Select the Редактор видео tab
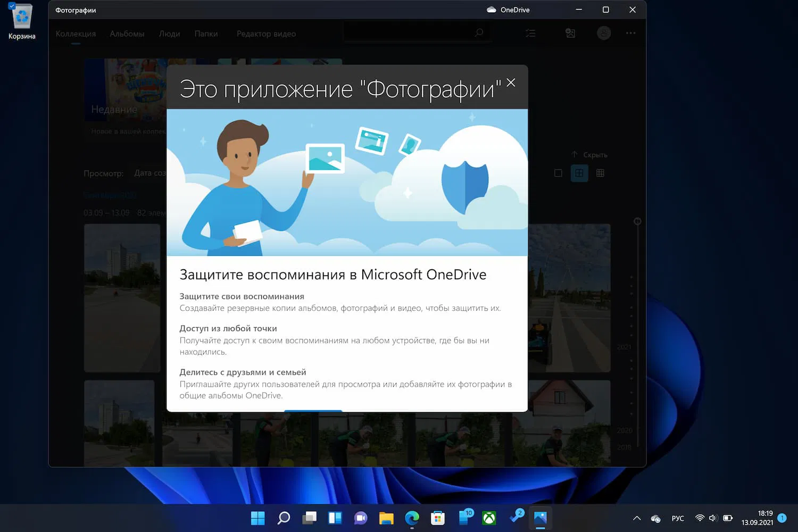The image size is (798, 532). coord(266,34)
